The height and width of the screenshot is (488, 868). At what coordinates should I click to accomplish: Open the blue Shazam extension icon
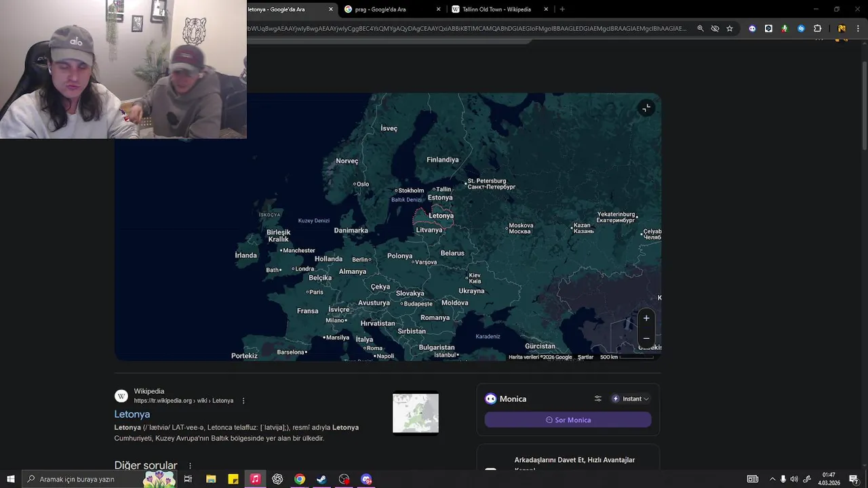click(x=801, y=28)
